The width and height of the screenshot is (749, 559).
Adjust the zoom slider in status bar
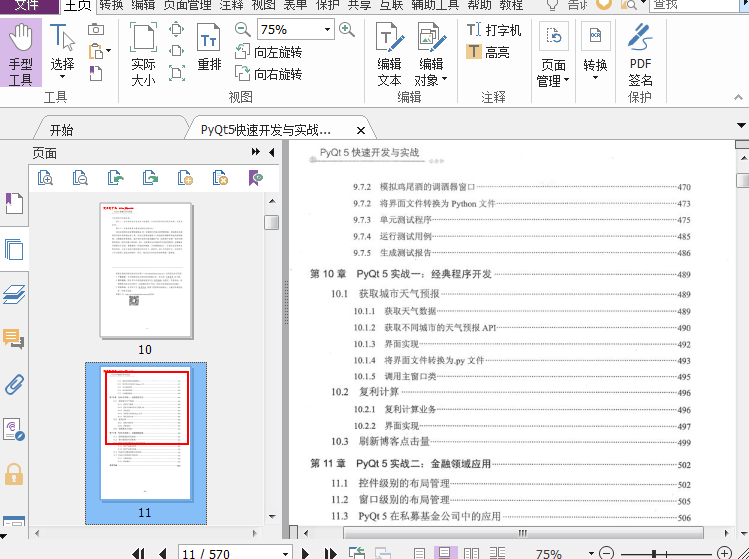(x=654, y=554)
